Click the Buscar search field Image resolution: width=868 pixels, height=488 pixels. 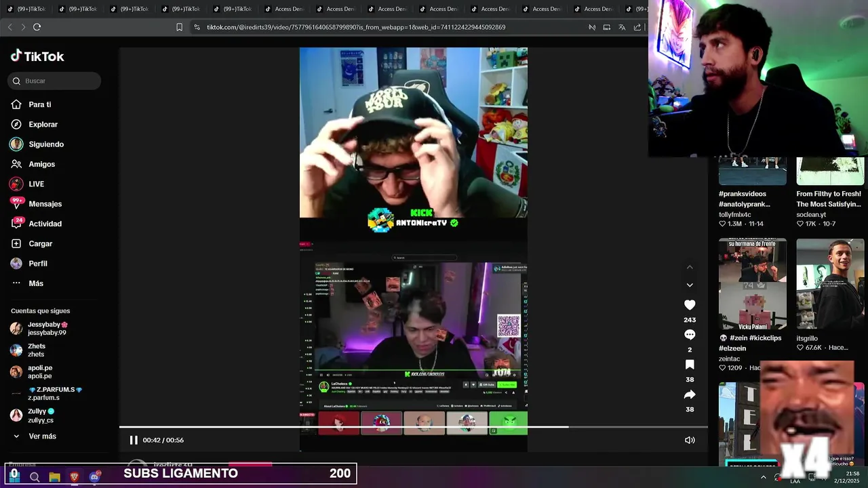coord(54,81)
